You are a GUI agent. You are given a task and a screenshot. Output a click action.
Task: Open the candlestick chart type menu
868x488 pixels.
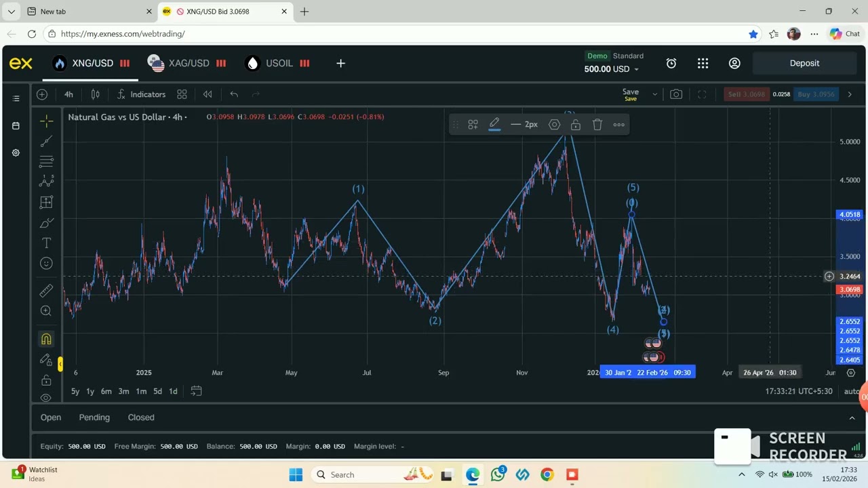(96, 94)
